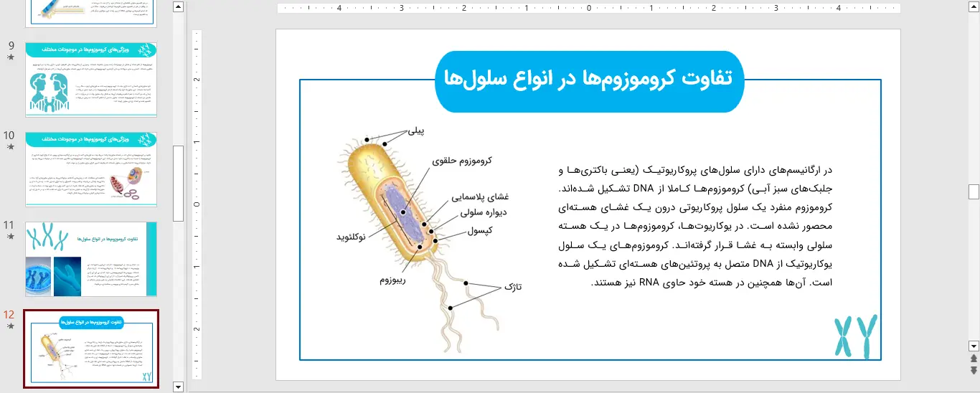The image size is (980, 393).
Task: Click the 'دیواره سلولی' diagram label
Action: click(484, 213)
